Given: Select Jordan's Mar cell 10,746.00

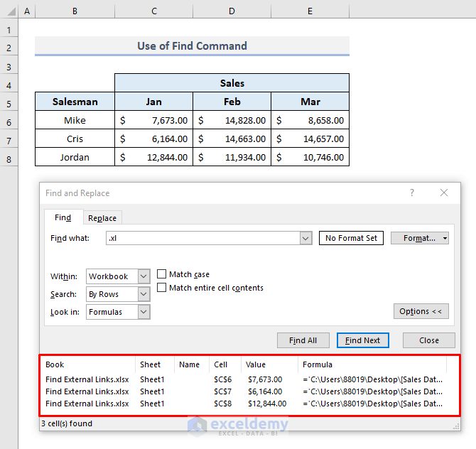Looking at the screenshot, I should (x=310, y=157).
